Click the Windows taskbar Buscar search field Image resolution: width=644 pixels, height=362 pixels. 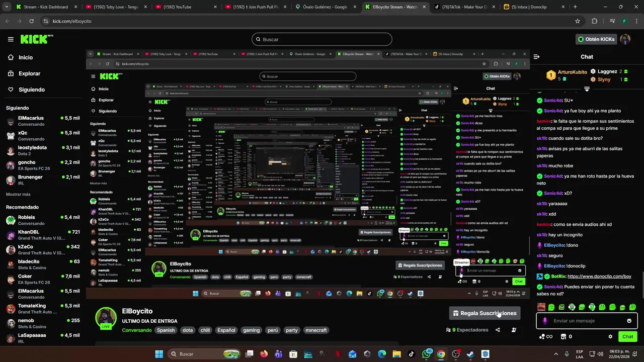(204, 354)
